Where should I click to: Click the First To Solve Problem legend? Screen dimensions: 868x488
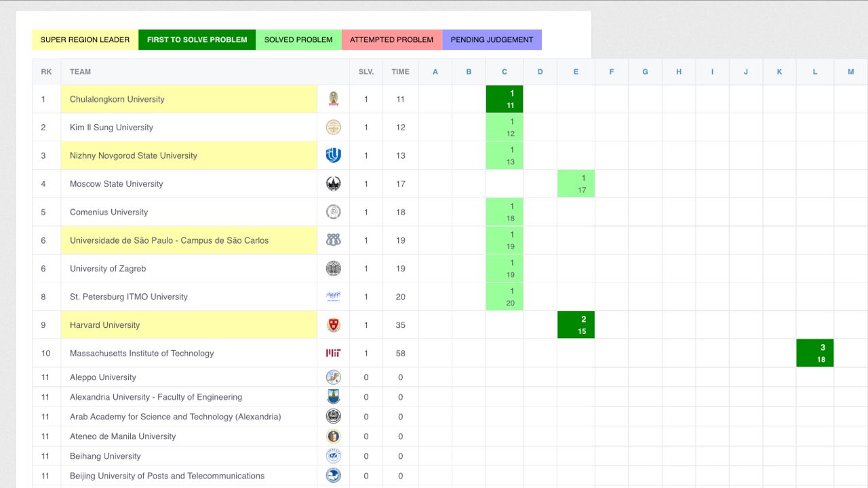[197, 40]
